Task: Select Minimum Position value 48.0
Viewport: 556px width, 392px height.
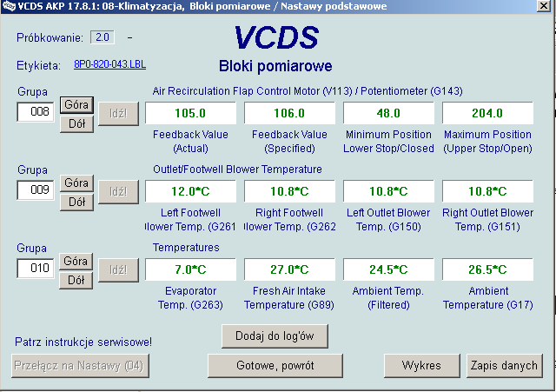Action: (x=388, y=113)
